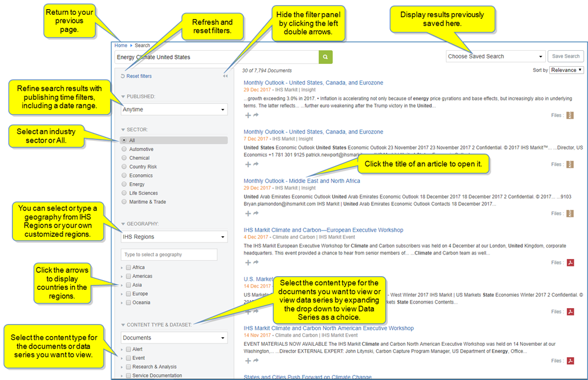Open the PDF file for European Executive Workshop

point(570,262)
